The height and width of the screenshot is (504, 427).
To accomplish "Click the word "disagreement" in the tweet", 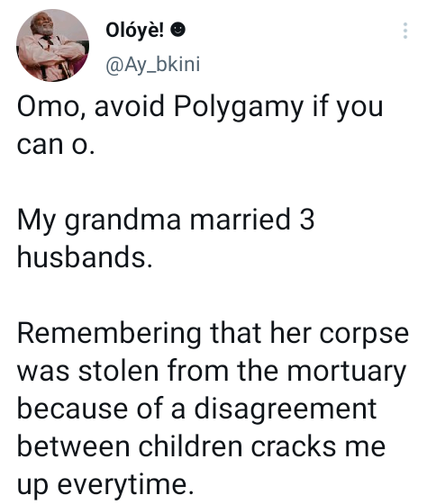I will [286, 410].
